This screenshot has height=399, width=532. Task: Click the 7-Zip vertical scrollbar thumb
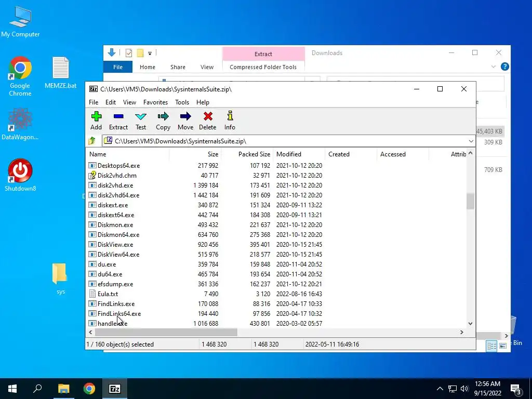click(470, 202)
